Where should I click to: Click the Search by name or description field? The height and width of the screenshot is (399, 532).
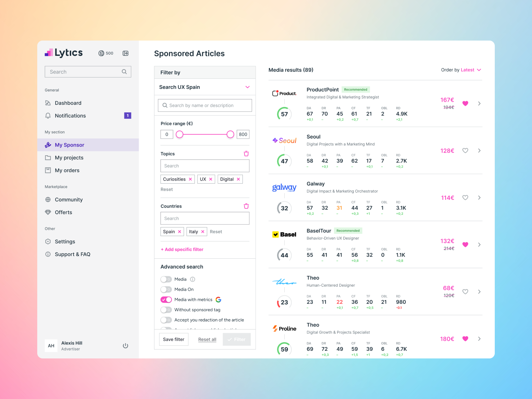[x=204, y=105]
